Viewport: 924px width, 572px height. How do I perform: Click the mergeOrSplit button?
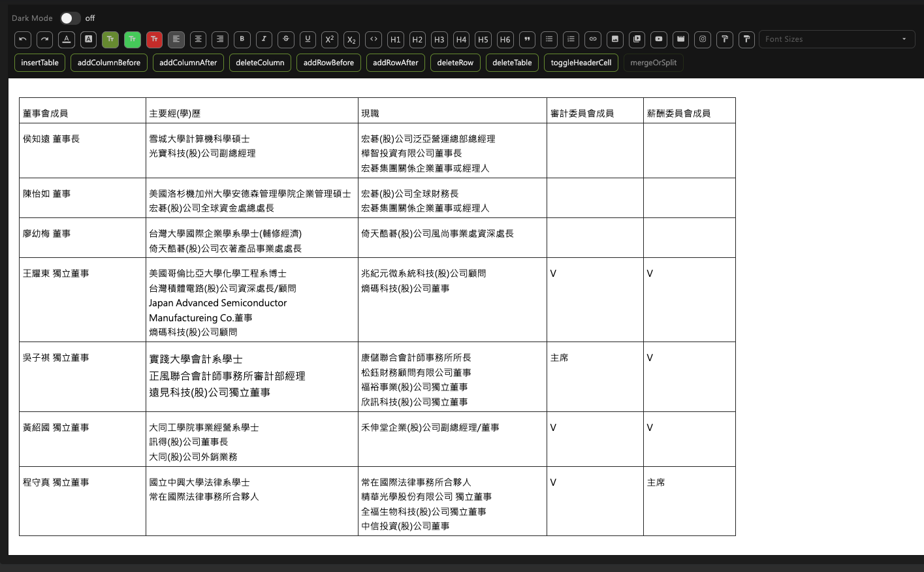point(653,63)
